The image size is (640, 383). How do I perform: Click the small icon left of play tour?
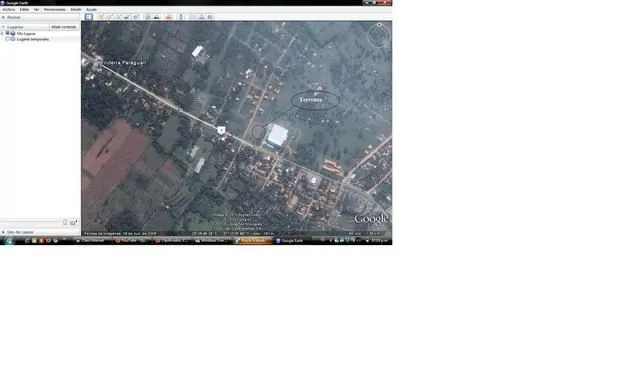[65, 223]
